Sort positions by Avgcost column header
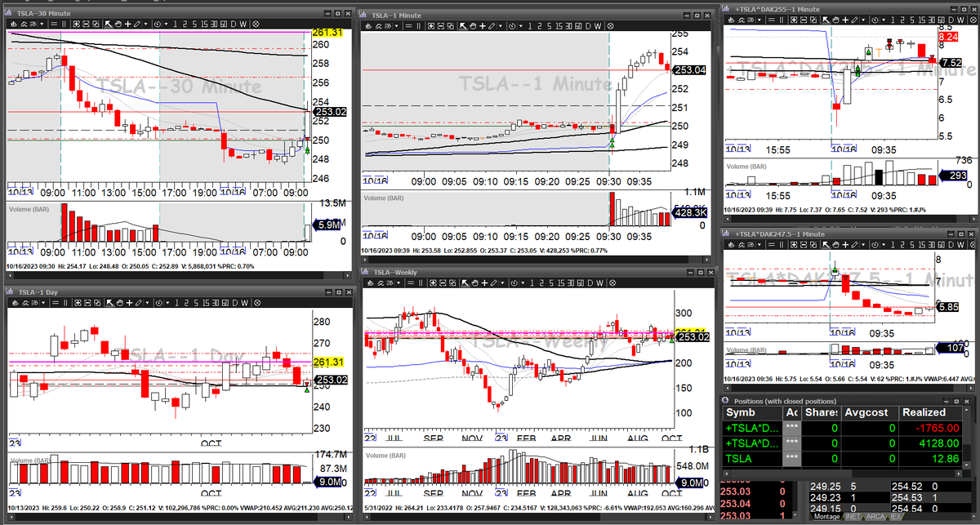 pos(870,413)
